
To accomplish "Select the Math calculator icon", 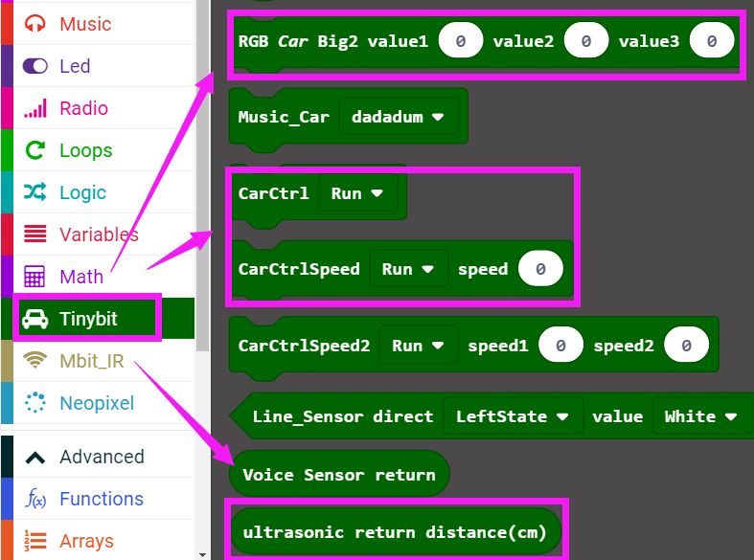I will [35, 277].
